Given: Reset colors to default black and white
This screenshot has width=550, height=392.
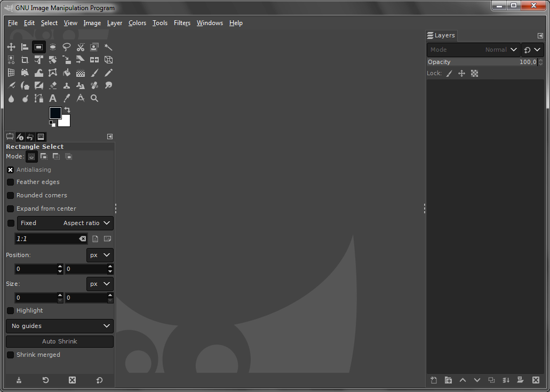Looking at the screenshot, I should pos(52,123).
